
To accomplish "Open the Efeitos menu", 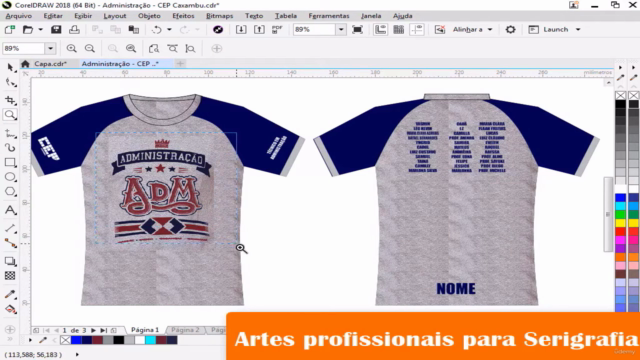I will pyautogui.click(x=183, y=16).
